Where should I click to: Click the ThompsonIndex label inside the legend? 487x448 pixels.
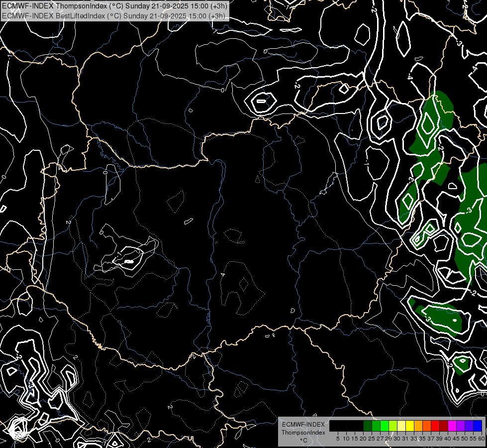303,433
